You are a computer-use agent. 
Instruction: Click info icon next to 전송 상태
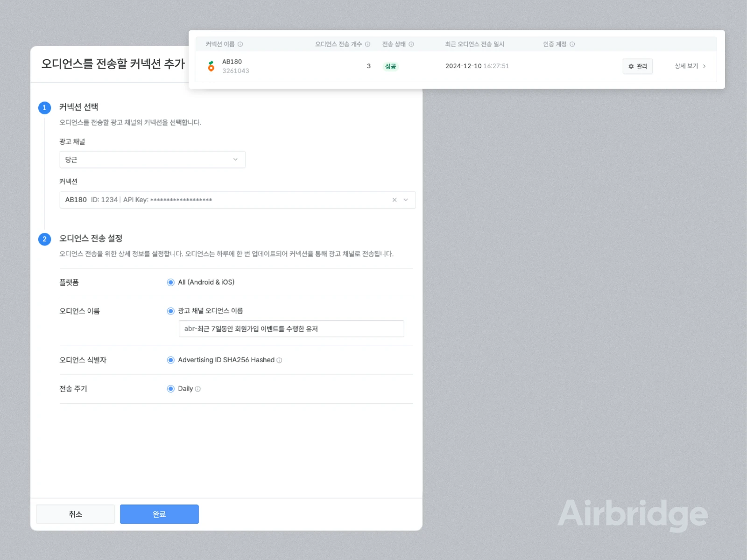pyautogui.click(x=411, y=44)
